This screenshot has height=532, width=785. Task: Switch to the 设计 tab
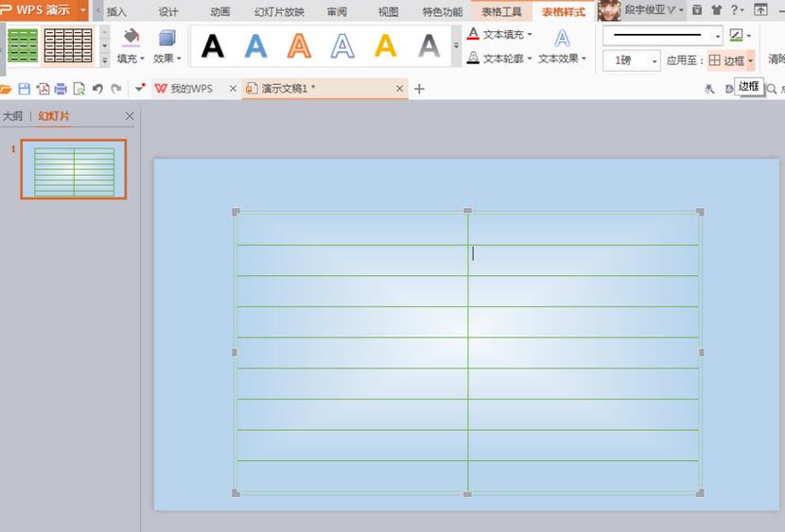(168, 12)
